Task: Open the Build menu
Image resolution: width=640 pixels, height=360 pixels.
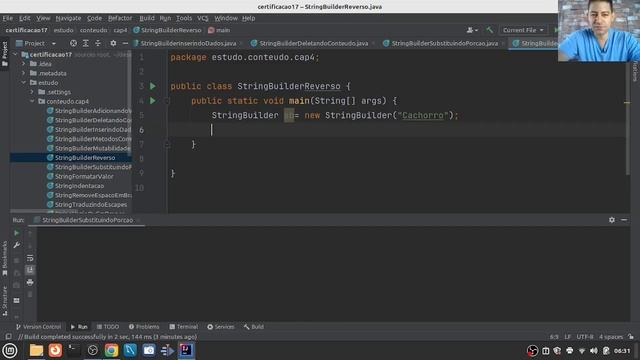Action: click(147, 18)
